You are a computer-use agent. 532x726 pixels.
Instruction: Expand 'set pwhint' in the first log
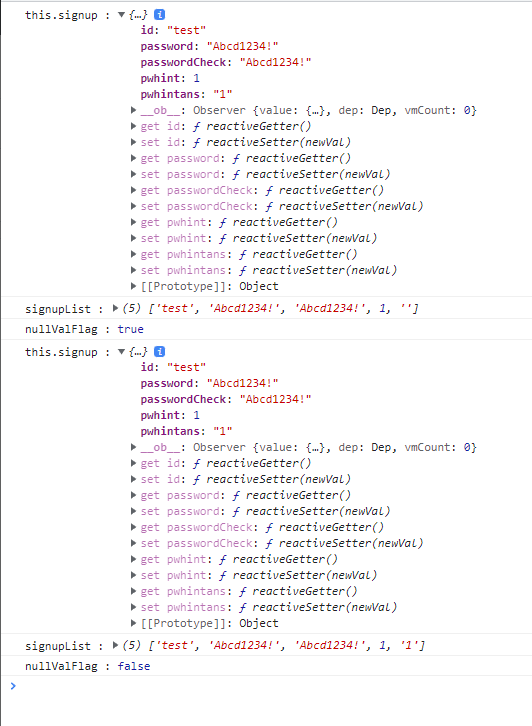click(133, 238)
